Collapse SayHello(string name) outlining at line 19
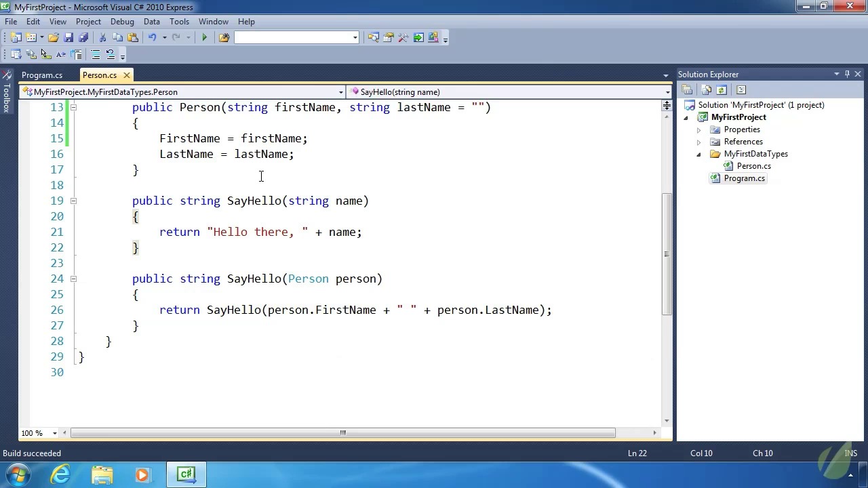This screenshot has width=868, height=488. pyautogui.click(x=73, y=201)
